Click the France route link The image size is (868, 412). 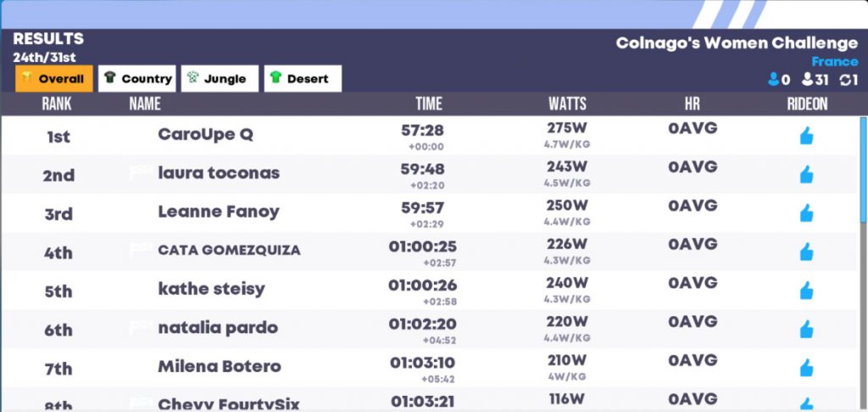(835, 62)
